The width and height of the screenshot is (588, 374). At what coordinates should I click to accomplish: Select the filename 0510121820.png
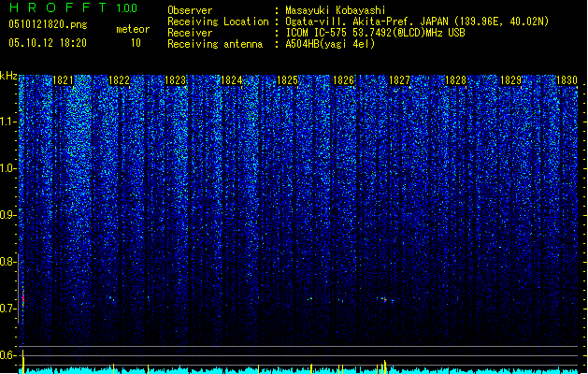pos(48,24)
